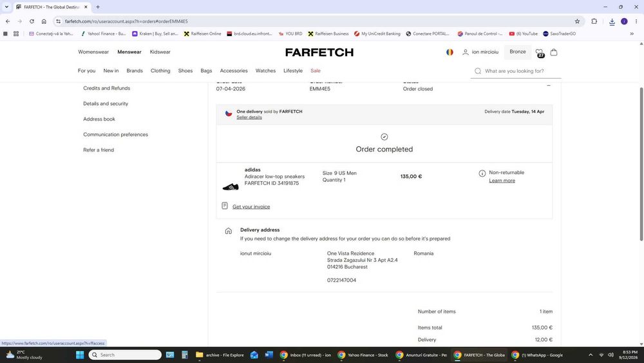Click the Adiracer low-top sneakers name

click(x=274, y=177)
